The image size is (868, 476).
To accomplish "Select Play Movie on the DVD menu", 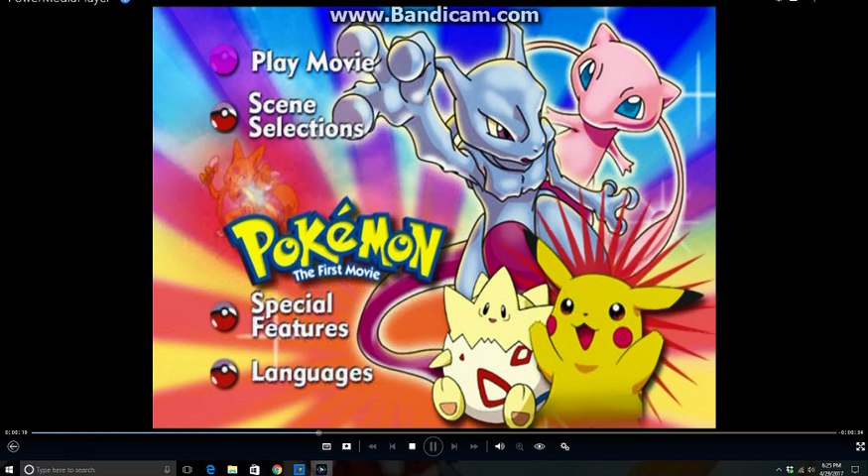I will click(x=312, y=61).
